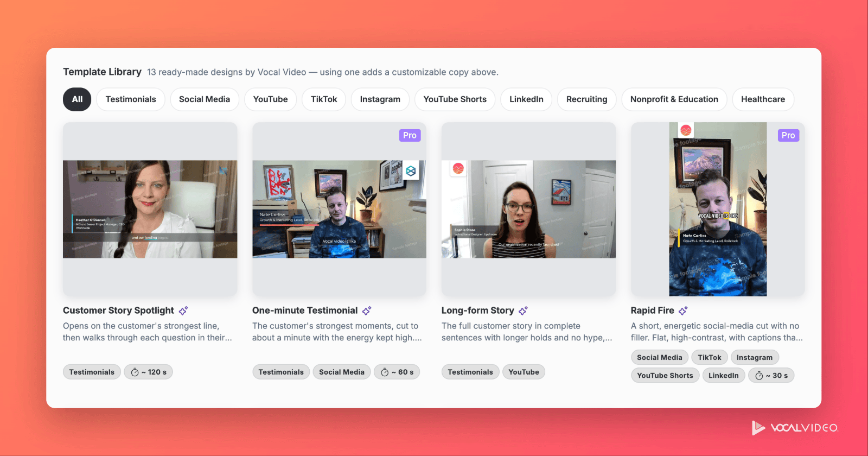Open Customer Story Spotlight thumbnail
Screen dimensions: 868x456
point(150,209)
